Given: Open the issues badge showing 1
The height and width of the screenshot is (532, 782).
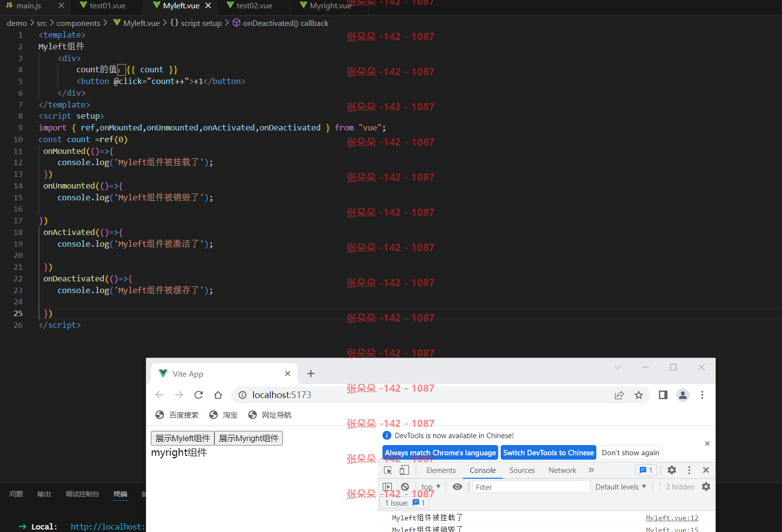Looking at the screenshot, I should click(646, 470).
